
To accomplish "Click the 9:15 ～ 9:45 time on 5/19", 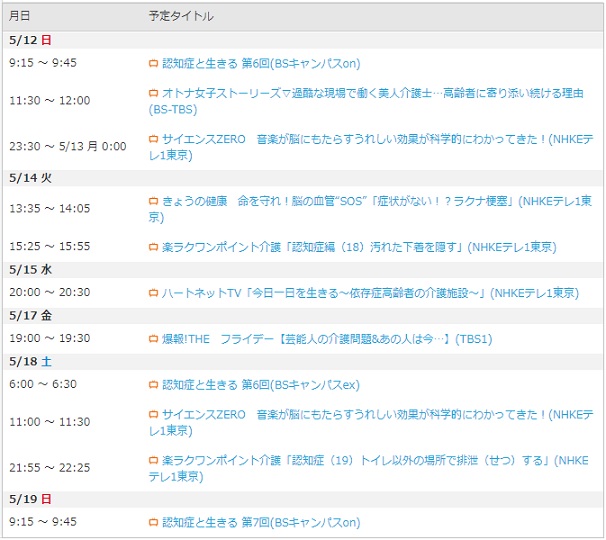I will click(x=43, y=522).
